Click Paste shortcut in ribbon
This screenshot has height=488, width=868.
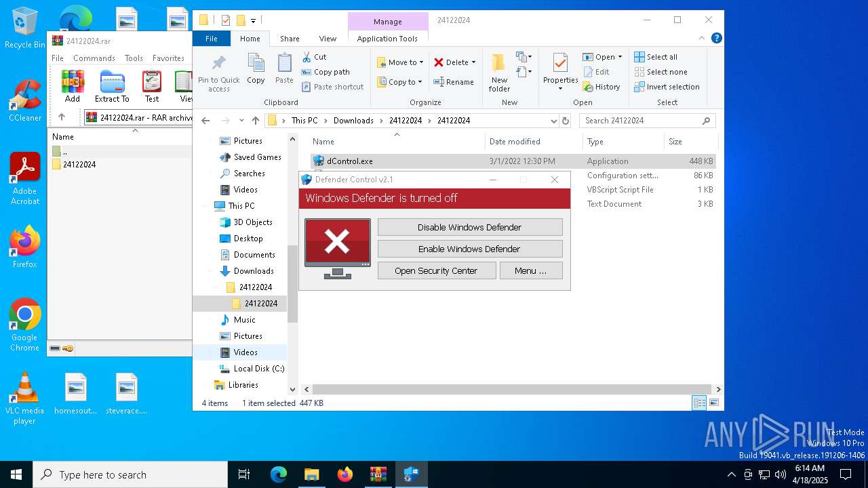click(333, 87)
